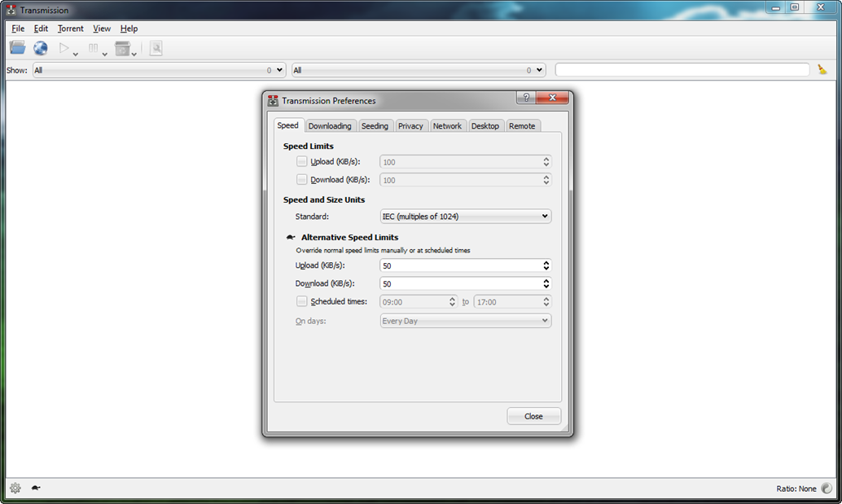Clear the filter with the broom icon
The image size is (842, 504).
coord(822,69)
